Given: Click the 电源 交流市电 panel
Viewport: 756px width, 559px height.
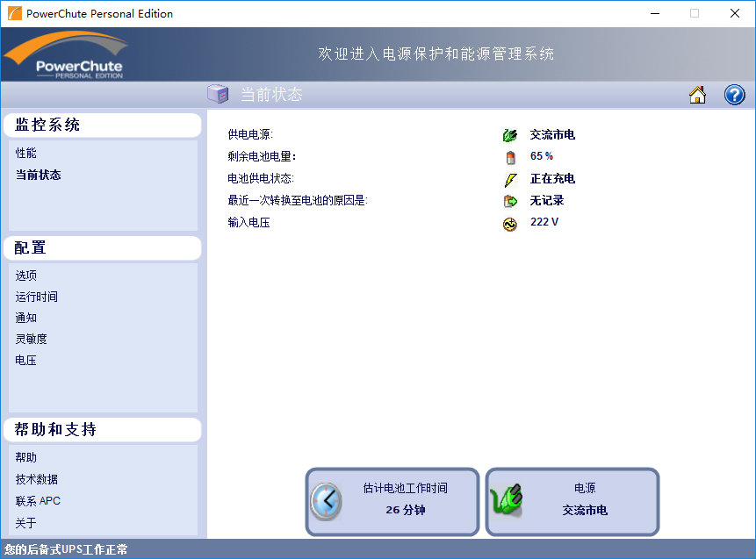Looking at the screenshot, I should click(572, 502).
